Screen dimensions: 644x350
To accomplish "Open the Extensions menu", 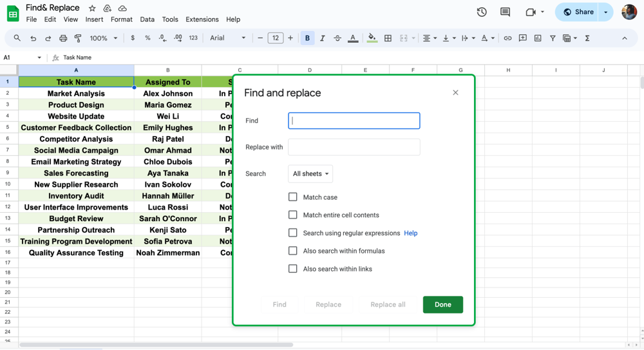I will pyautogui.click(x=202, y=19).
